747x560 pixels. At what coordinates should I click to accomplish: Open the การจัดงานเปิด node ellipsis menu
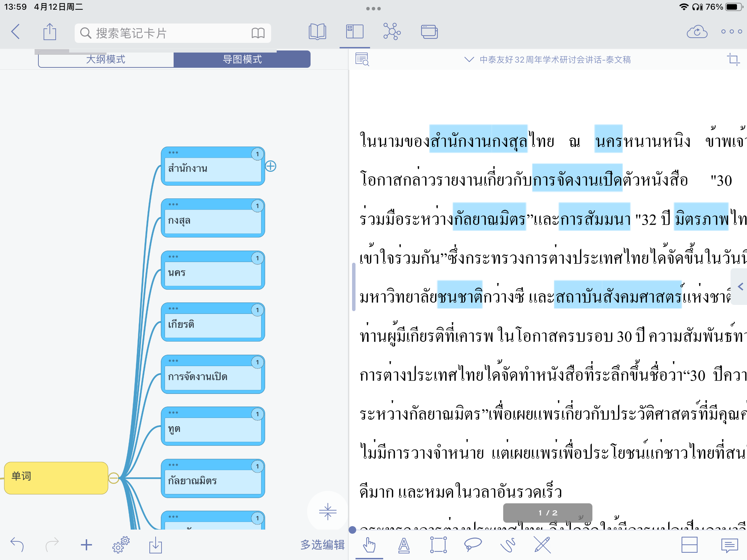(x=173, y=361)
